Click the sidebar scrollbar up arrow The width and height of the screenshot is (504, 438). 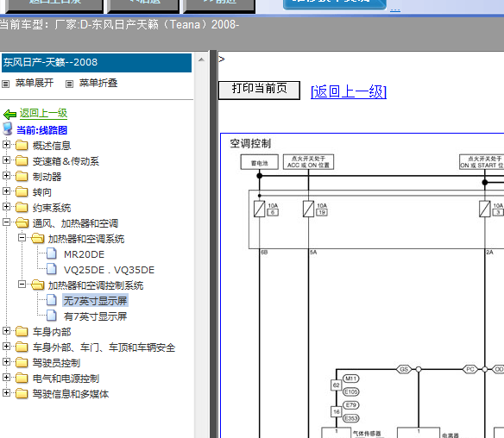click(201, 59)
